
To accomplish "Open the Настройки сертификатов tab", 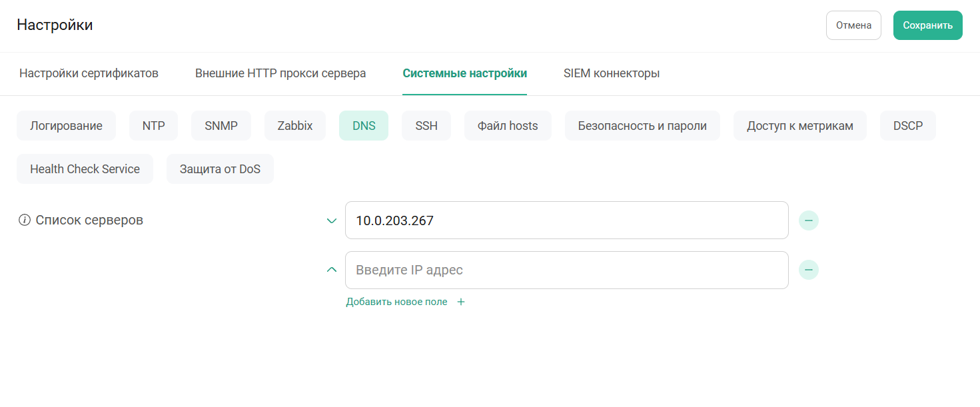I will [89, 73].
